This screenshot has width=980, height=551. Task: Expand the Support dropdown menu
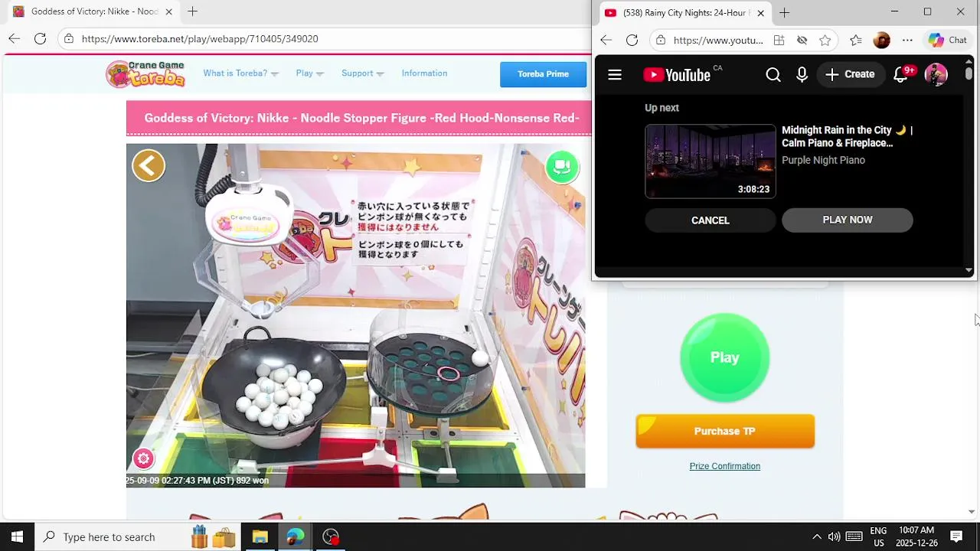[x=363, y=73]
